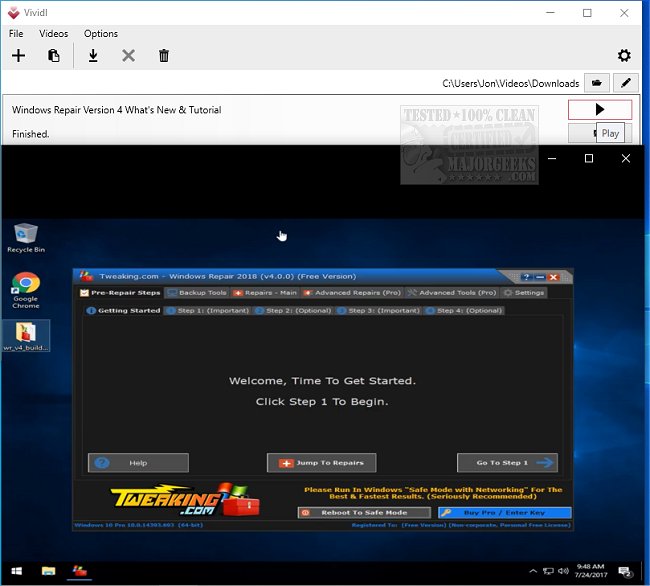Click the taskbar clock showing 9:48 AM
Image resolution: width=650 pixels, height=586 pixels.
[x=591, y=571]
